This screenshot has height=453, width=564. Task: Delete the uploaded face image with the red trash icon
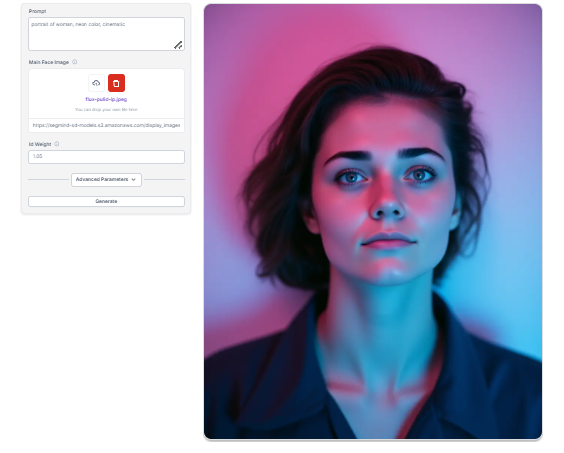pos(116,83)
